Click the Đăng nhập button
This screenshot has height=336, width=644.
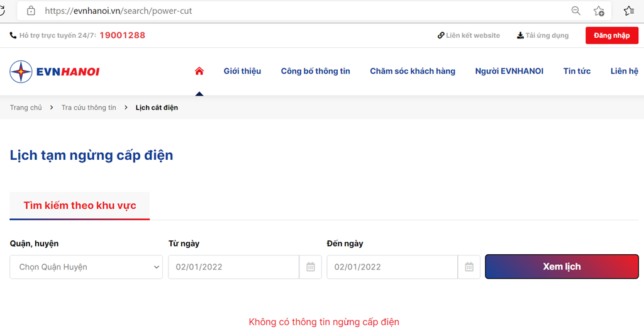tap(612, 35)
